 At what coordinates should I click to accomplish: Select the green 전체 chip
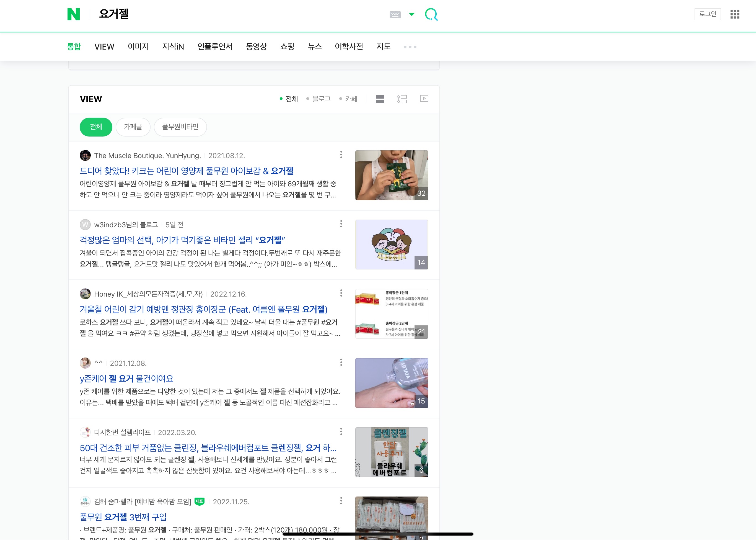coord(96,127)
